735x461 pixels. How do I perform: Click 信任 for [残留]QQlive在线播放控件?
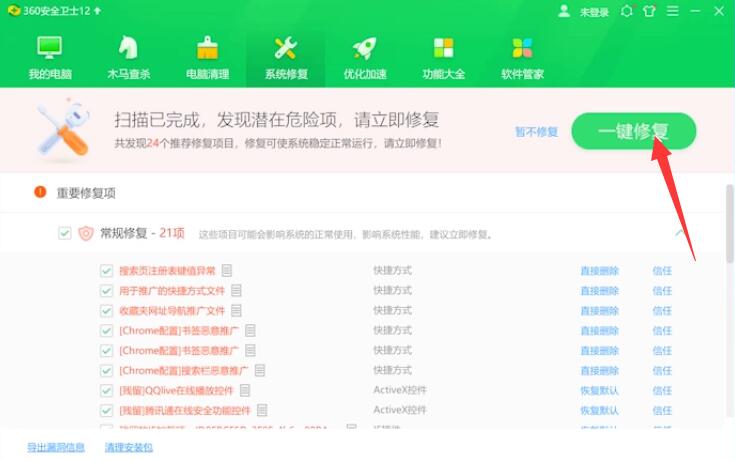(662, 390)
